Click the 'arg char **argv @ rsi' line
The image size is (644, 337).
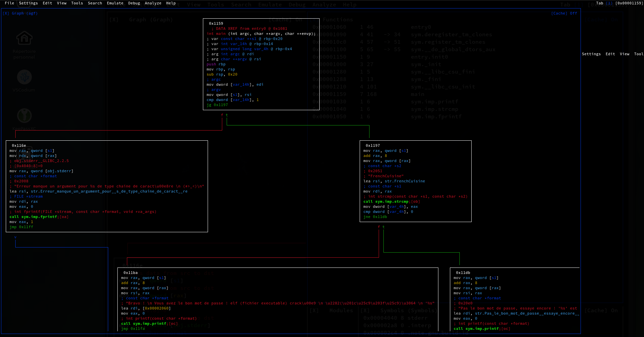click(234, 59)
